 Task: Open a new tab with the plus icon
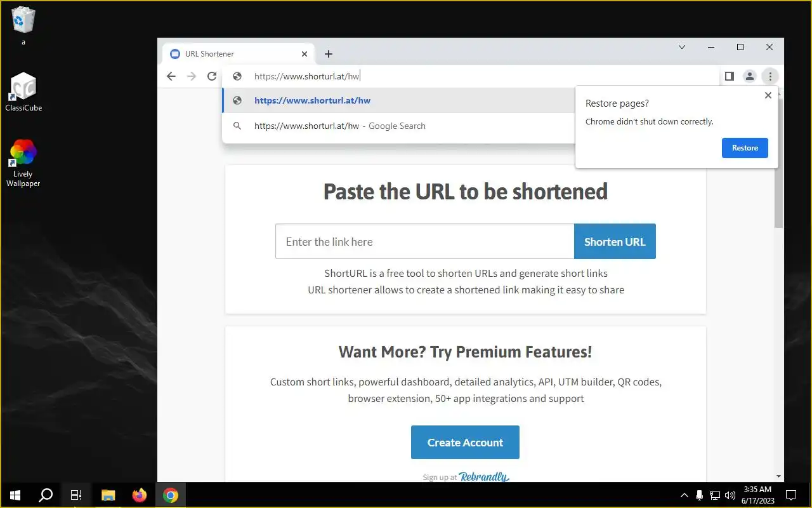click(329, 54)
